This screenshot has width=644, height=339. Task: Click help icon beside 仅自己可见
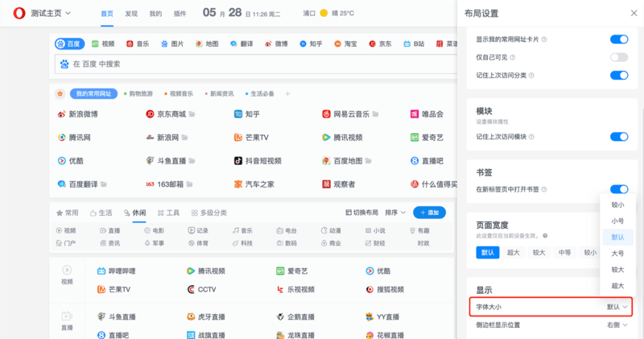(513, 57)
